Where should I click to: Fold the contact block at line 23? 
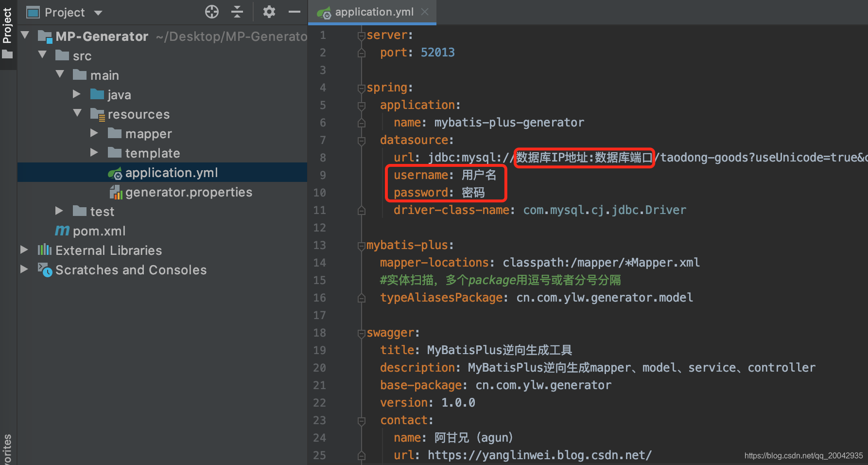point(361,421)
